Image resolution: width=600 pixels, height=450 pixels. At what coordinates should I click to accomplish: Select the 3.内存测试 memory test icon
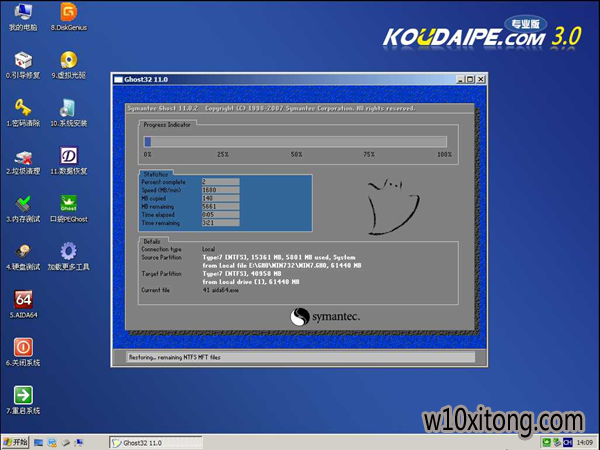23,209
